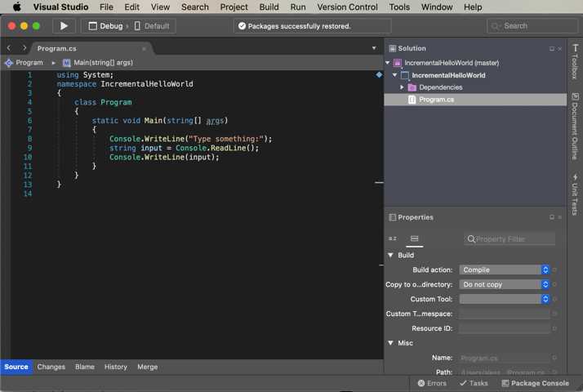Open the Version Control menu

click(x=347, y=7)
